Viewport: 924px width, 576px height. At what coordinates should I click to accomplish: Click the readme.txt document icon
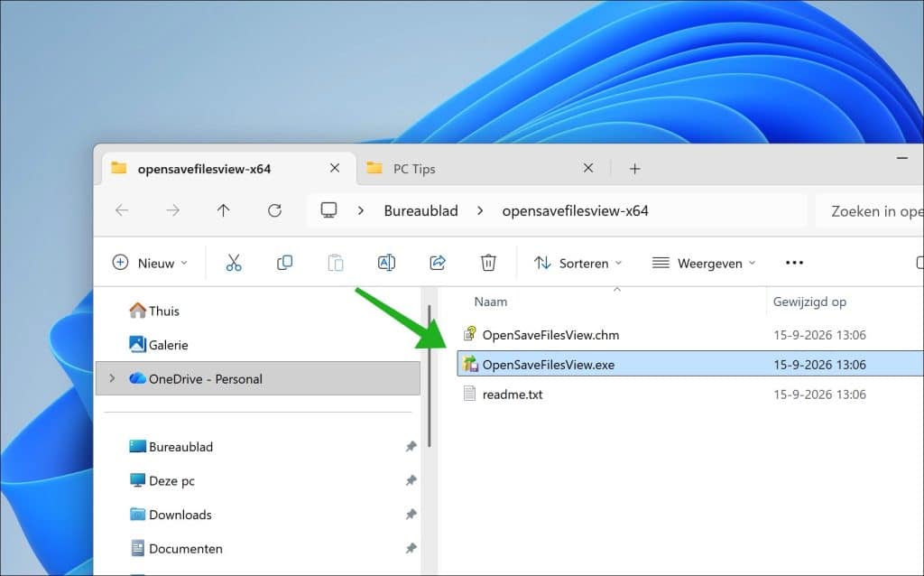(x=469, y=394)
